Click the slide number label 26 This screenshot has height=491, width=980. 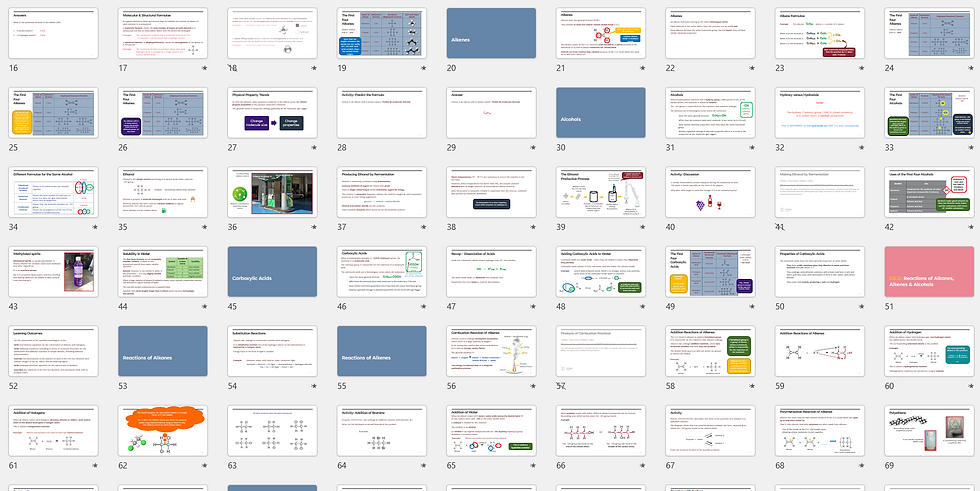click(x=123, y=148)
